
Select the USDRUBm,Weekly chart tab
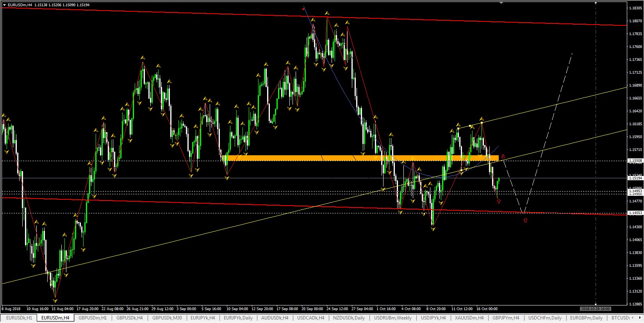(x=392, y=318)
